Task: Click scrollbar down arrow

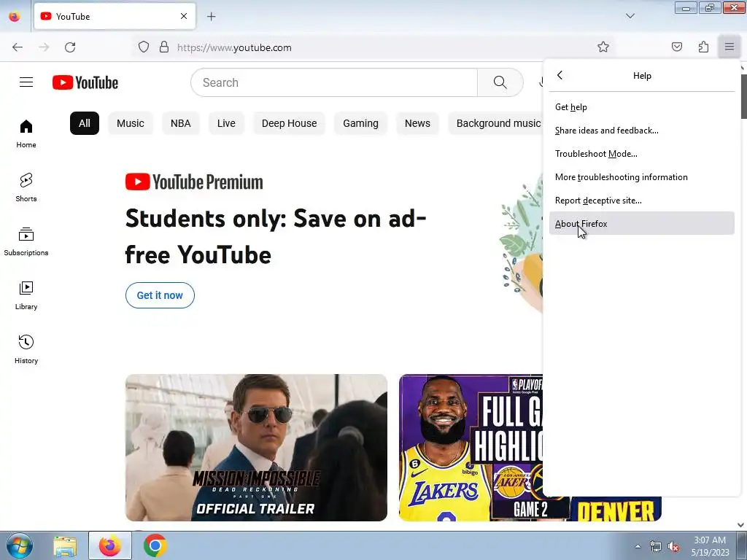Action: 741,525
